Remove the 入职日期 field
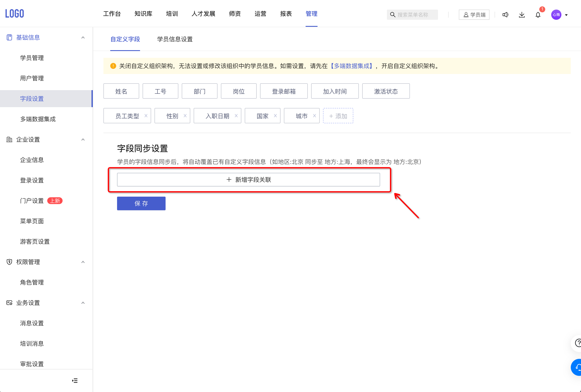Screen dimensions: 581x392 click(236, 116)
